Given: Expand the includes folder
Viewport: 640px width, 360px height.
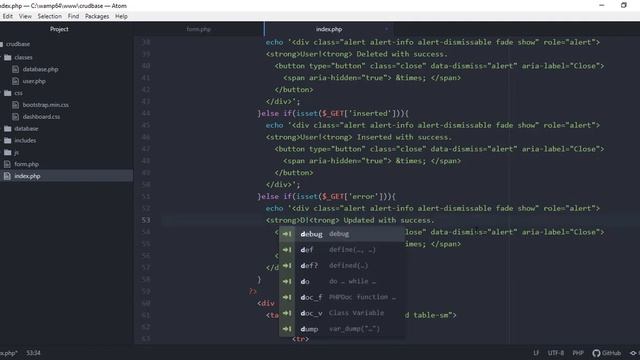Looking at the screenshot, I should tap(25, 140).
